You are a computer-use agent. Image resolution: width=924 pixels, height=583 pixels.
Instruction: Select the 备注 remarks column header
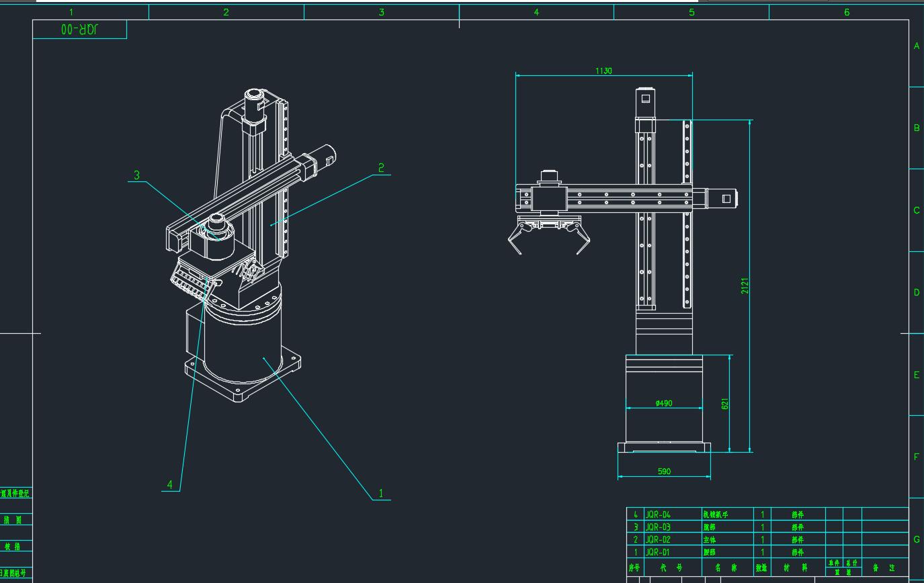[884, 568]
